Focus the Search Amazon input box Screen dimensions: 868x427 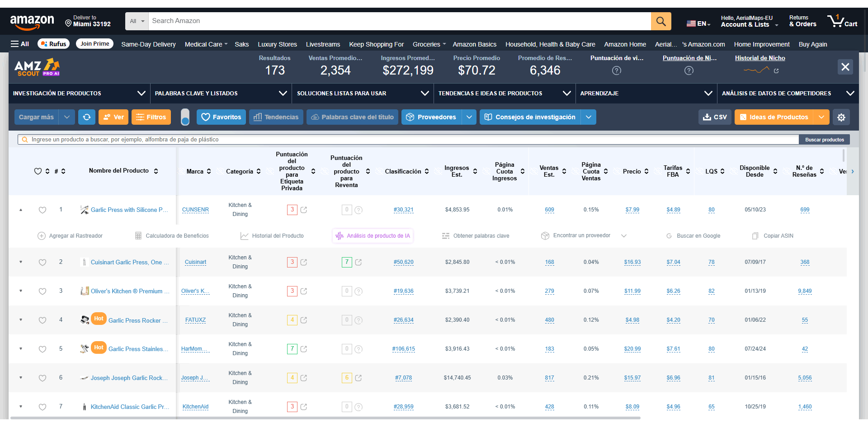pos(400,21)
